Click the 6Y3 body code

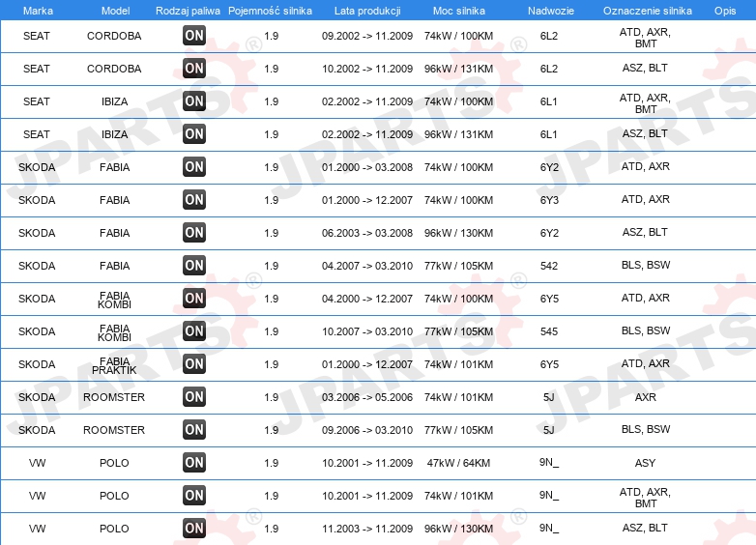click(x=549, y=200)
